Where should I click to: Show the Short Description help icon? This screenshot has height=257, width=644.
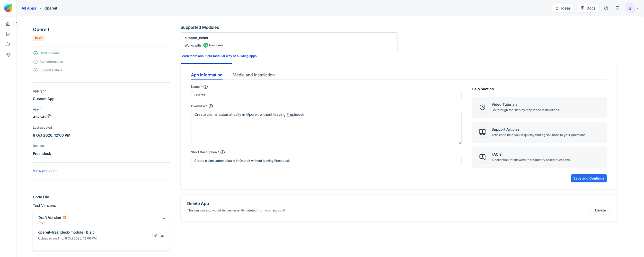223,152
